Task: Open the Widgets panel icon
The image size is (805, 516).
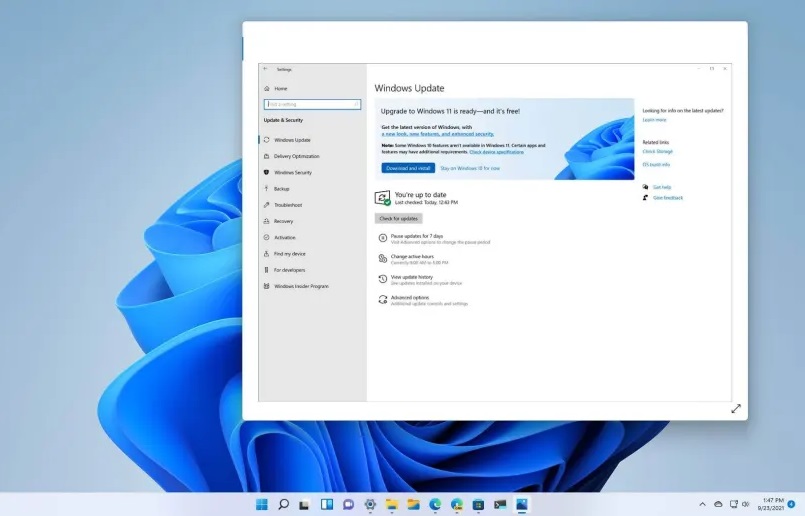Action: click(327, 504)
